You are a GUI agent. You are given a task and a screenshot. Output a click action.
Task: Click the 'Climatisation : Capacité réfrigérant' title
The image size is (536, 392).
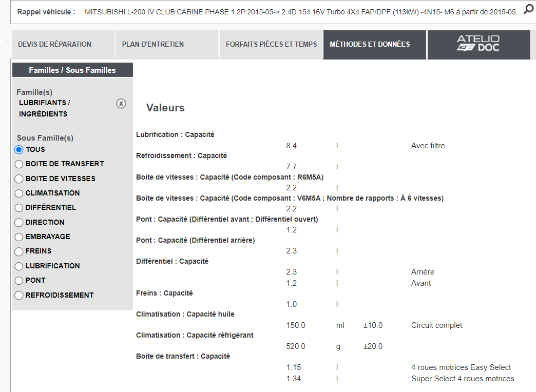(195, 335)
